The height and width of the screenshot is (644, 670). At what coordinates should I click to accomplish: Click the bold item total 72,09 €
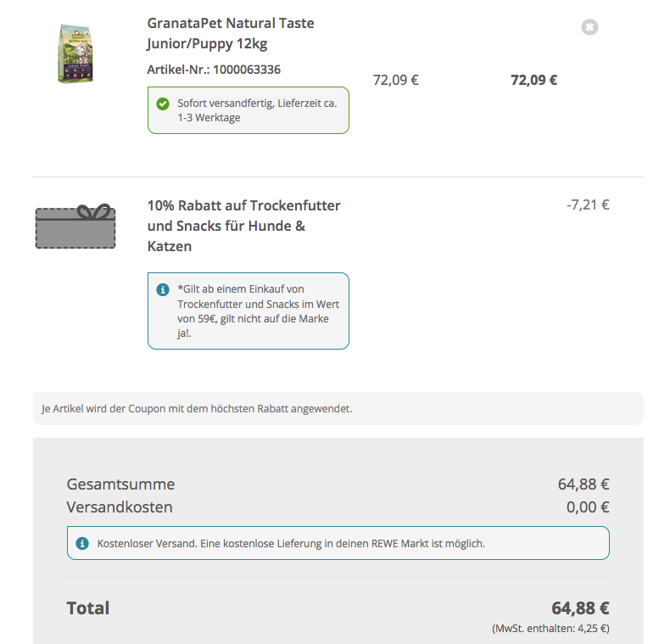pyautogui.click(x=533, y=81)
